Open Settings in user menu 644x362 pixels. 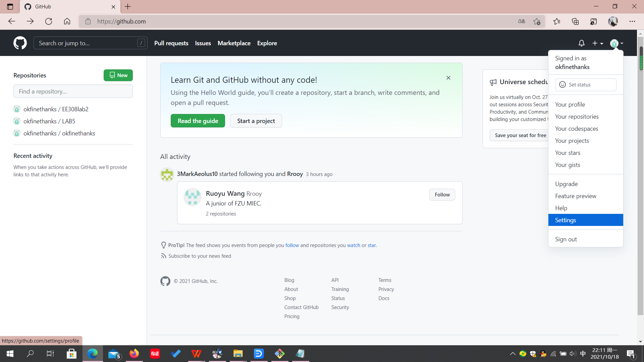pyautogui.click(x=586, y=220)
